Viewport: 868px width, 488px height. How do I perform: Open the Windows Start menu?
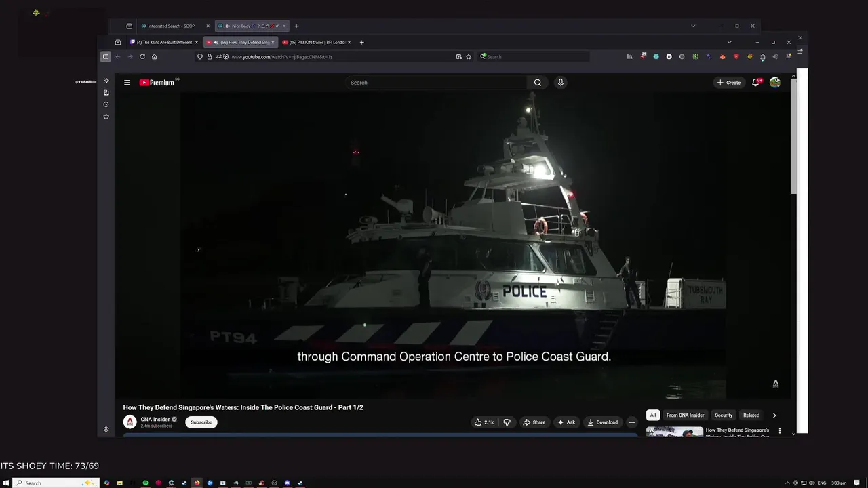coord(6,483)
